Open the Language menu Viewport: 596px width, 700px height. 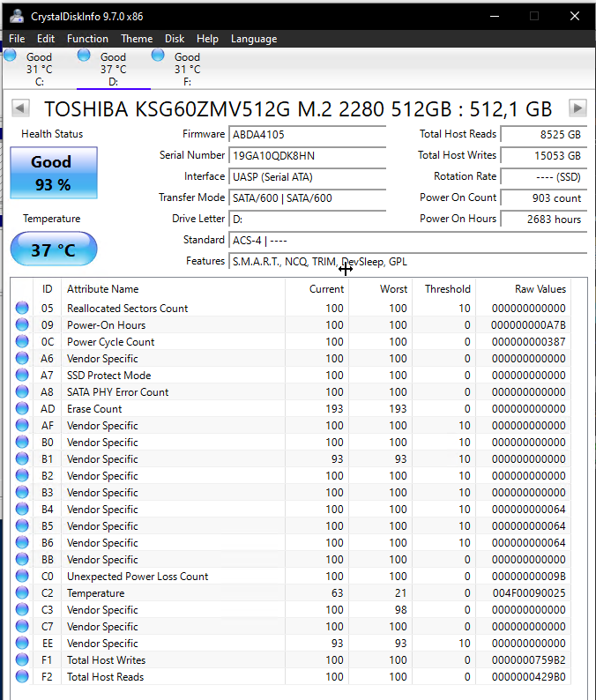click(254, 39)
